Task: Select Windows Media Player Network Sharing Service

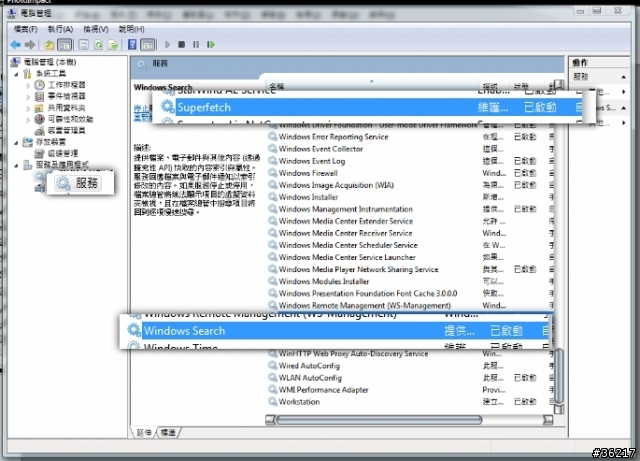Action: click(410, 269)
